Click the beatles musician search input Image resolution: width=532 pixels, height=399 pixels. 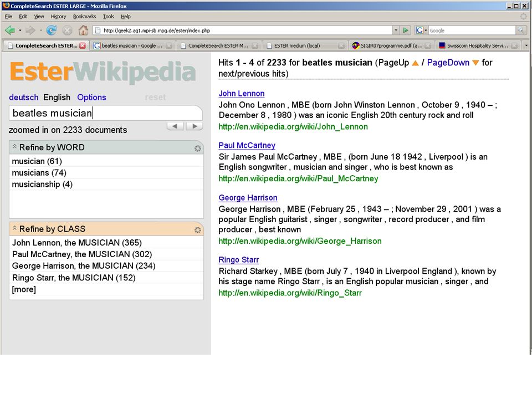tap(105, 113)
